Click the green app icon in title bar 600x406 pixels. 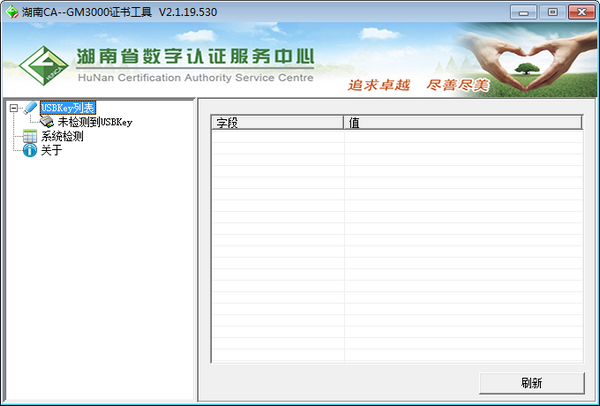click(x=12, y=11)
